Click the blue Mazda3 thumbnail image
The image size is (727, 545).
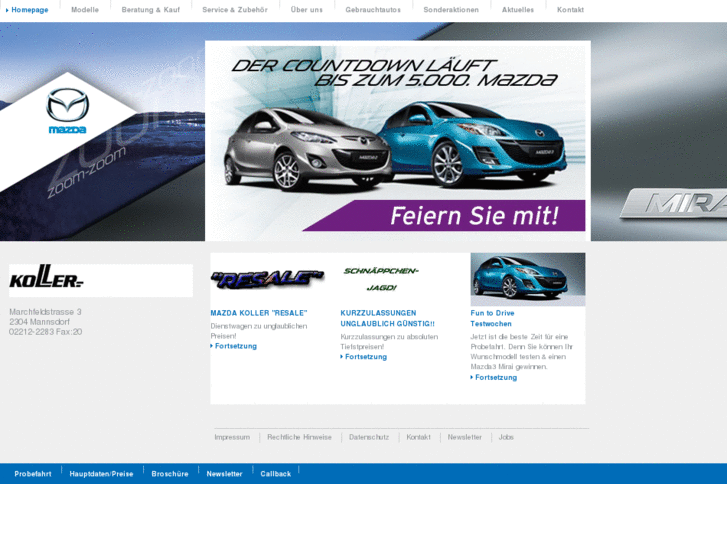coord(528,279)
